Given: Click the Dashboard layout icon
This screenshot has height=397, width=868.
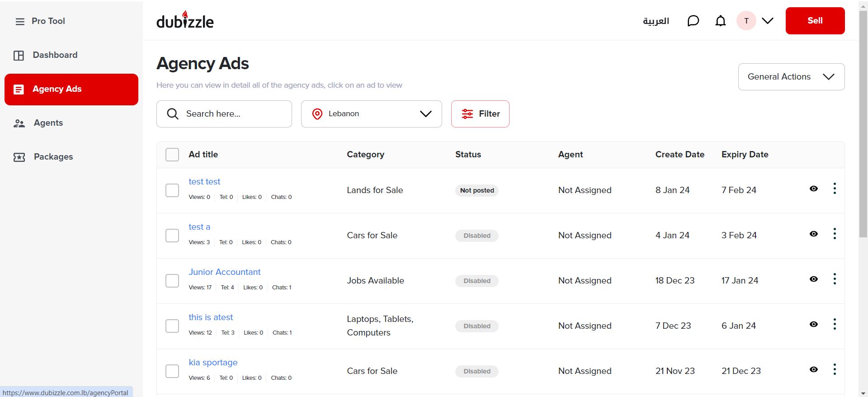Looking at the screenshot, I should pos(19,56).
